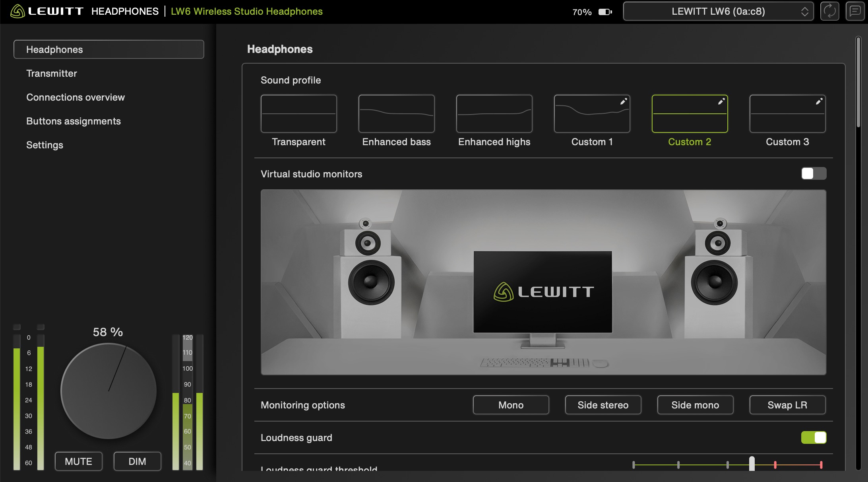Click the volume knob at 58 %
Screen dimensions: 868x482
coord(108,391)
